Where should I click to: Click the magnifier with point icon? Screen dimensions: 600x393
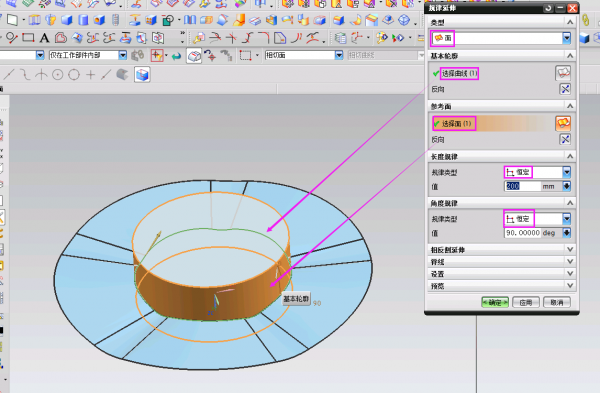pyautogui.click(x=11, y=38)
